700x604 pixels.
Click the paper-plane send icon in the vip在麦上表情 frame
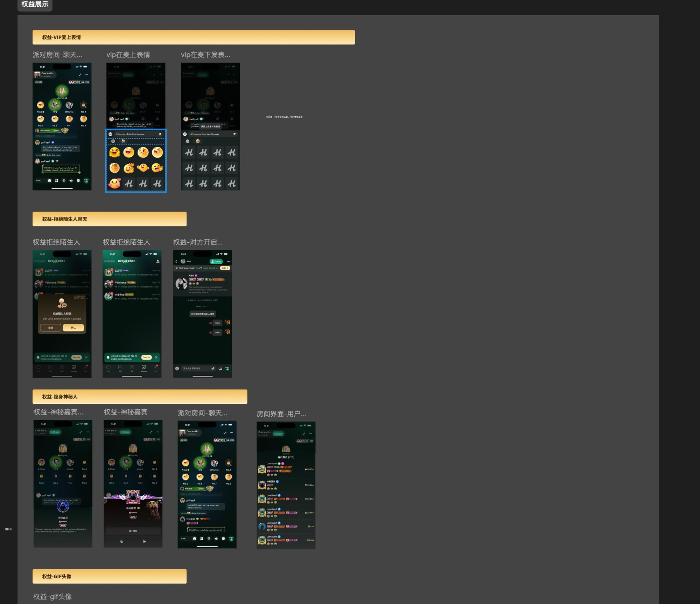pyautogui.click(x=160, y=134)
